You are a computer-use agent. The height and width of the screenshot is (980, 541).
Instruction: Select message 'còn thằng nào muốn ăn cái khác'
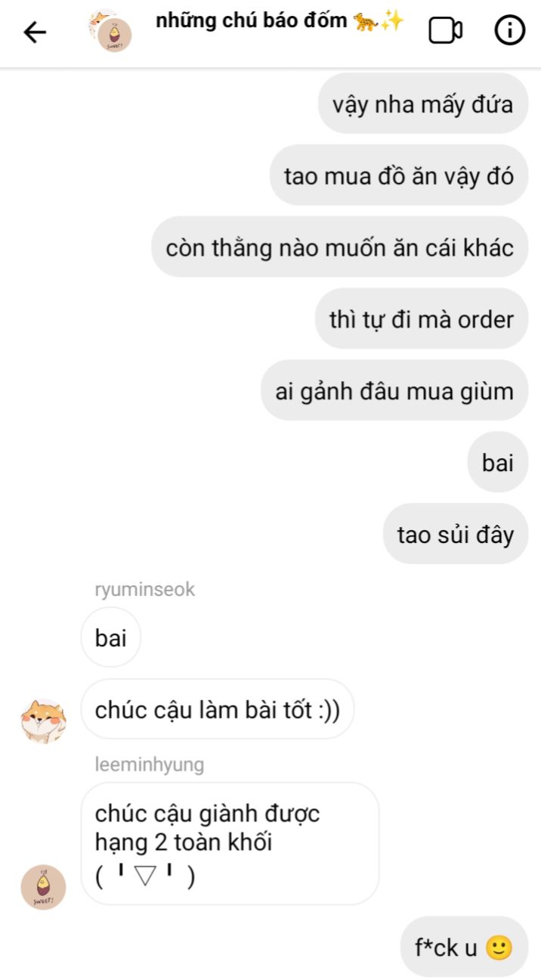pyautogui.click(x=340, y=247)
